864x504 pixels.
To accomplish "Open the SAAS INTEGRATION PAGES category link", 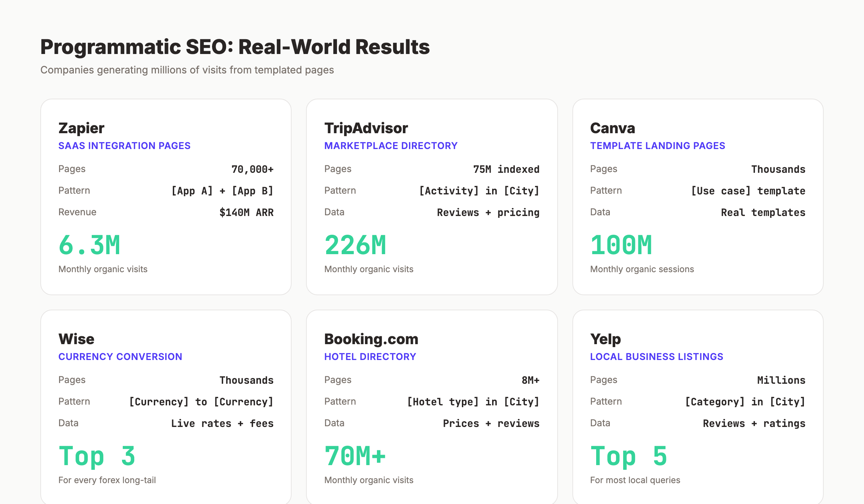I will pos(125,145).
